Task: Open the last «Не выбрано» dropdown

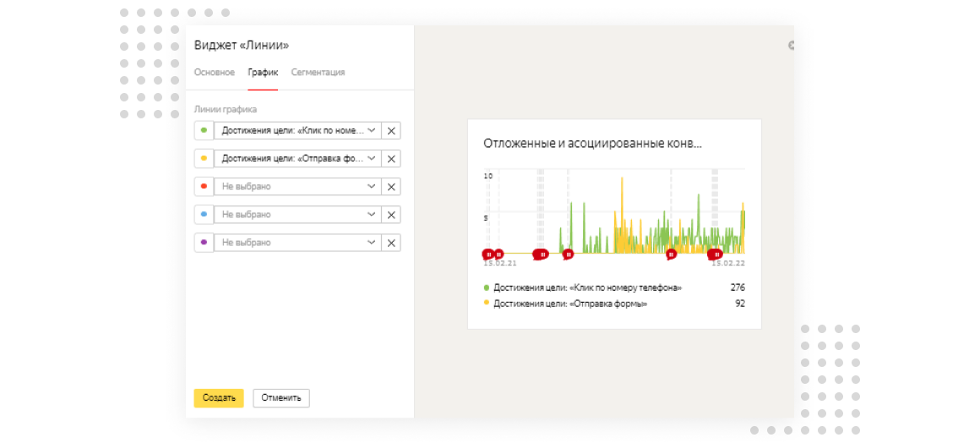Action: (297, 243)
